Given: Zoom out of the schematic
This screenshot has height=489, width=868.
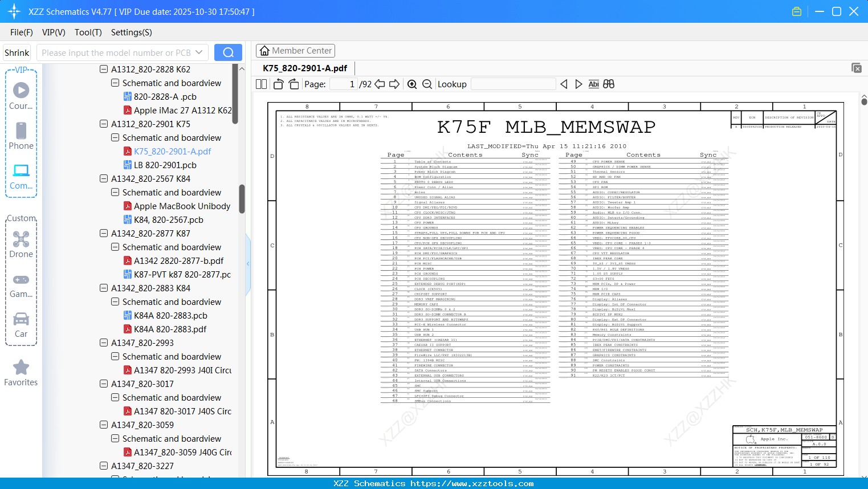Looking at the screenshot, I should [427, 84].
